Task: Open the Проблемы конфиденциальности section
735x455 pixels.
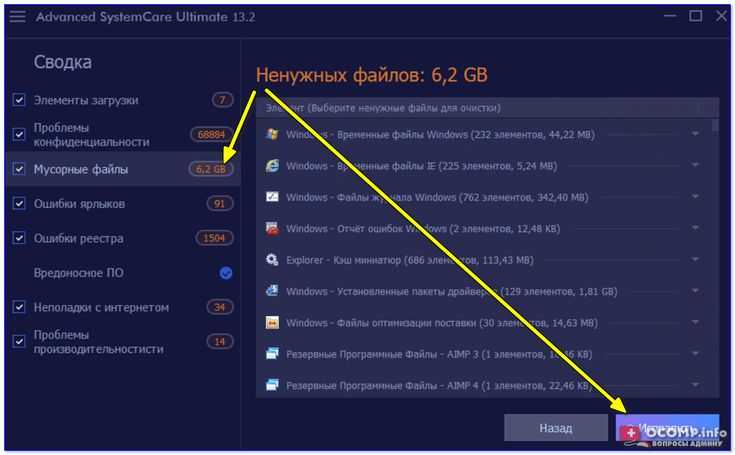Action: click(91, 135)
